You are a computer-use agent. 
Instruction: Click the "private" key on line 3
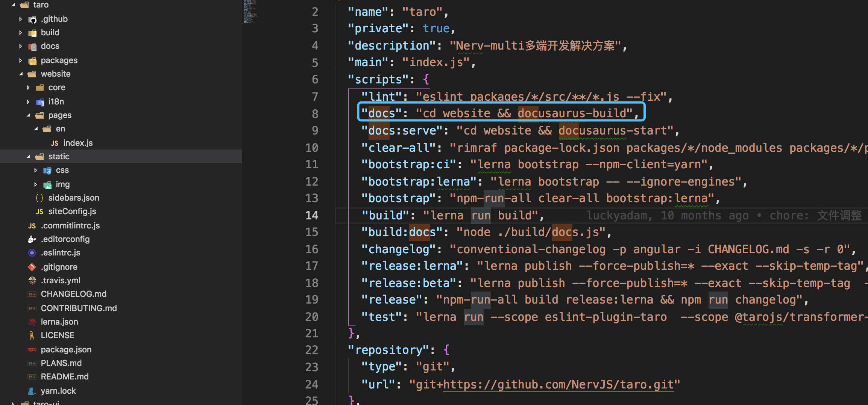378,29
